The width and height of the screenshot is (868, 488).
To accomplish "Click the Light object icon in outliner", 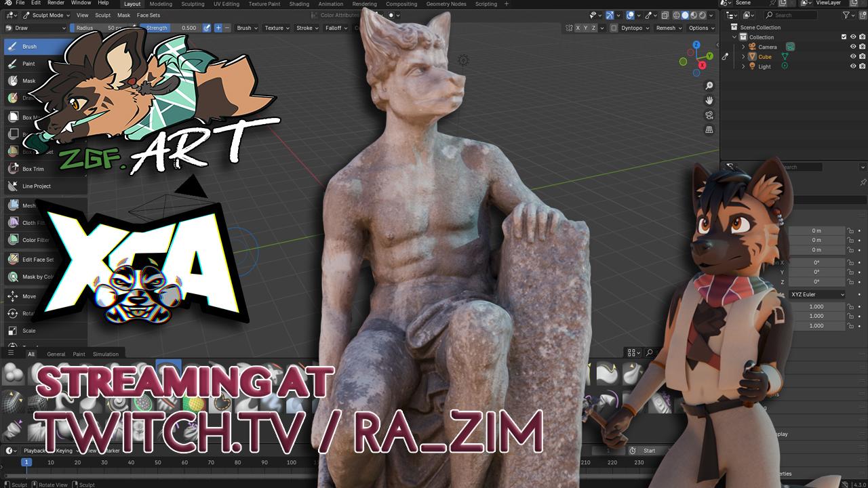I will pyautogui.click(x=753, y=66).
